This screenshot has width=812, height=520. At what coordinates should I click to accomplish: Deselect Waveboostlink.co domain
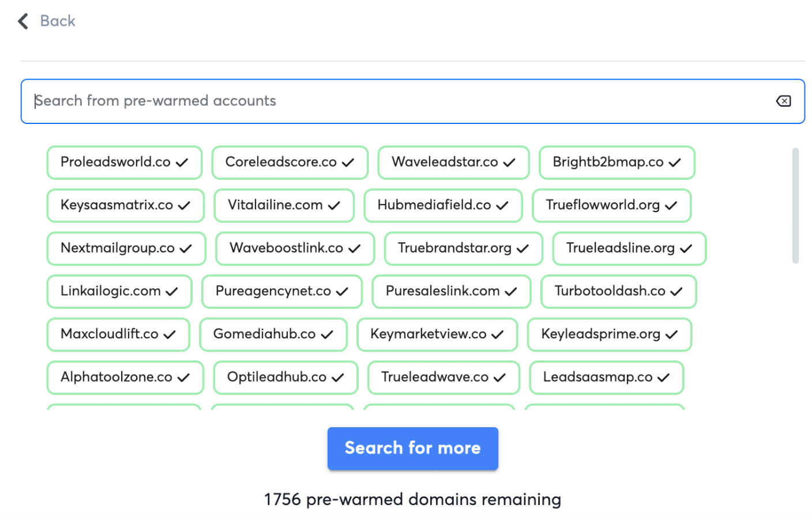[x=295, y=248]
